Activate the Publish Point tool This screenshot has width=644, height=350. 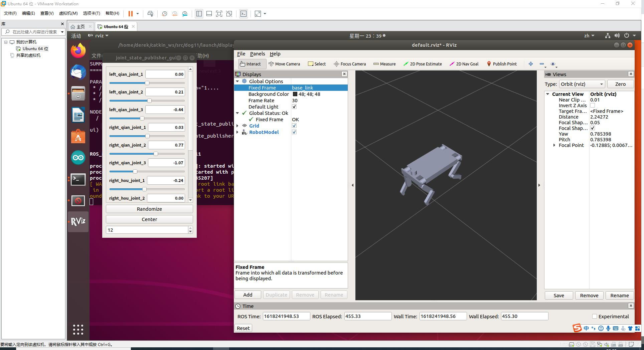(502, 64)
